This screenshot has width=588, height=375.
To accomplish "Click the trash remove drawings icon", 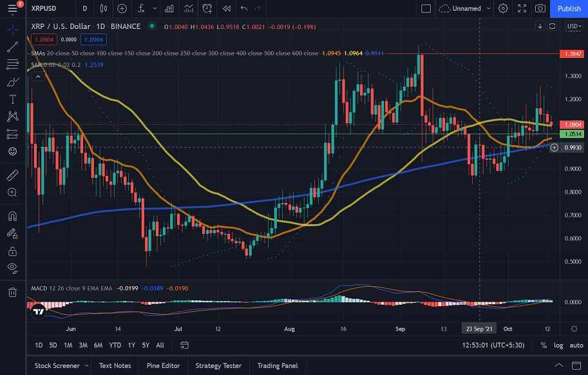I will [12, 293].
